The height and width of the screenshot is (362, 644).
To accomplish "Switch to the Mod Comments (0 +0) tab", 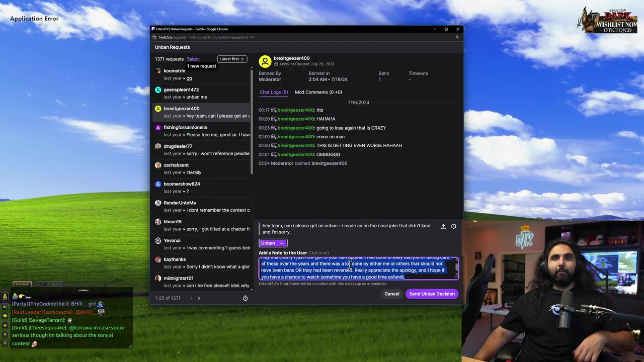I will pyautogui.click(x=318, y=92).
